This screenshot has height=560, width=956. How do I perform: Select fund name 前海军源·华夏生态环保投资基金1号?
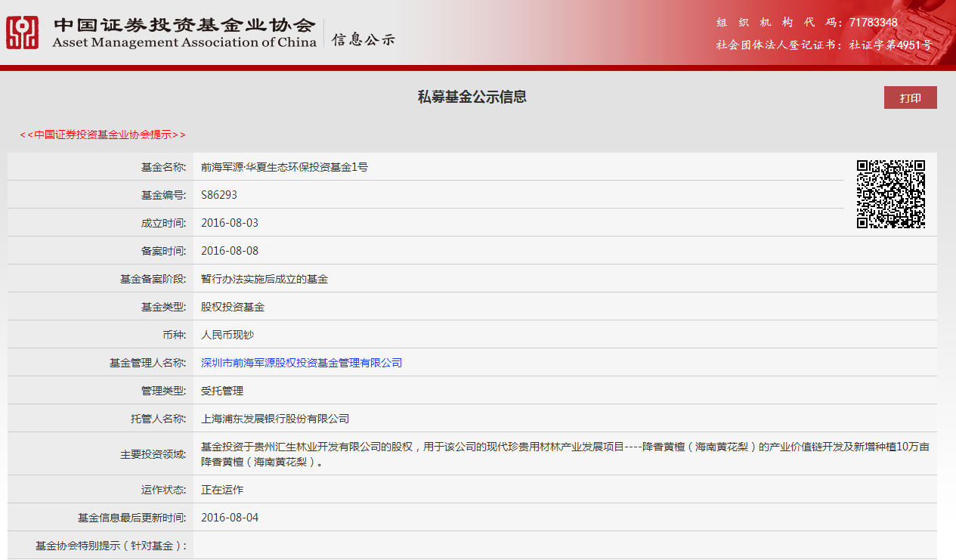coord(285,167)
